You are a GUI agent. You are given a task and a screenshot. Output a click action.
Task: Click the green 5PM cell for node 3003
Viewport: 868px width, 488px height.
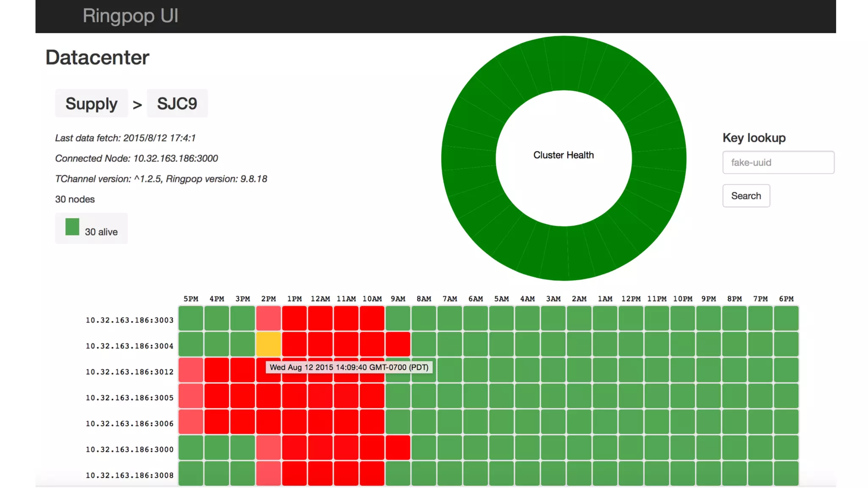pyautogui.click(x=191, y=318)
